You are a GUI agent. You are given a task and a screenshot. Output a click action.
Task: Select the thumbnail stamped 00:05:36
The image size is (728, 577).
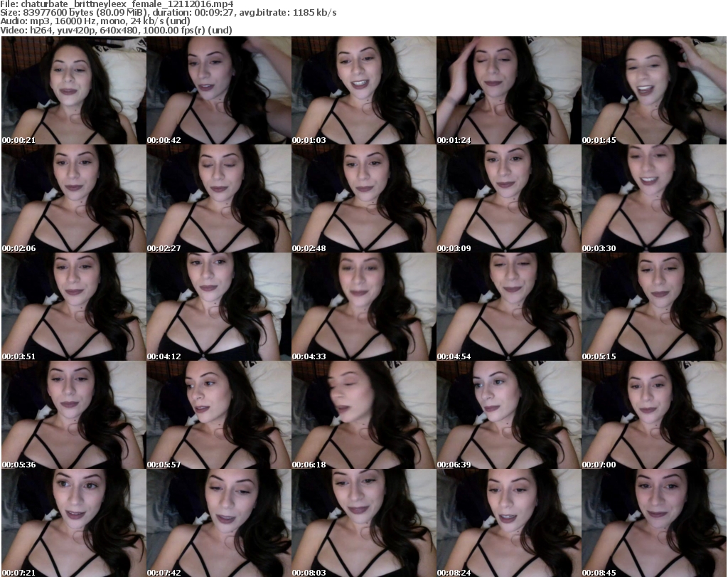coord(74,415)
